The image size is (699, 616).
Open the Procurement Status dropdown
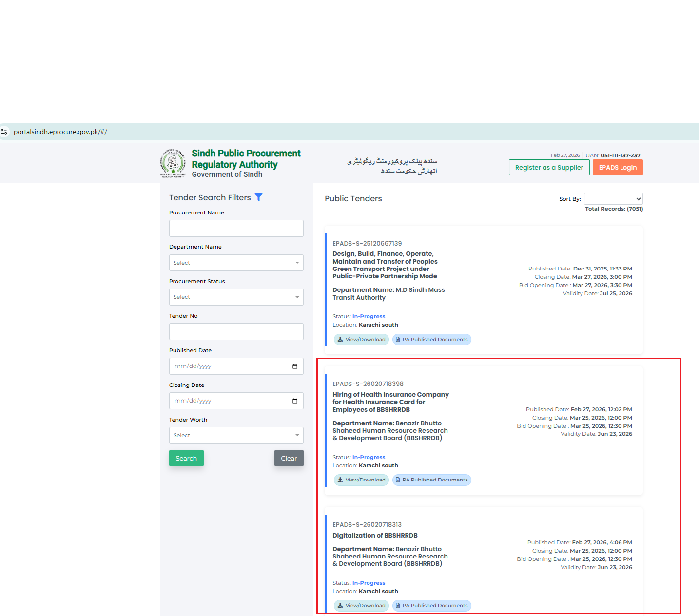[x=236, y=297]
